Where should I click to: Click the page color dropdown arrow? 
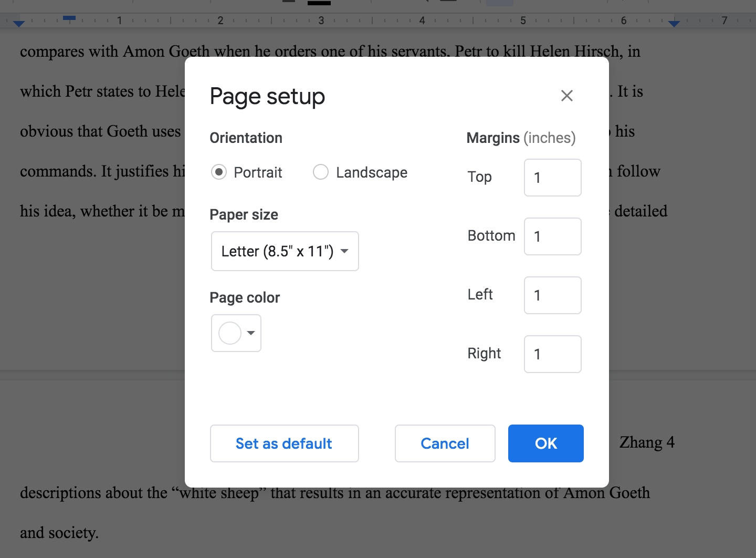coord(250,333)
